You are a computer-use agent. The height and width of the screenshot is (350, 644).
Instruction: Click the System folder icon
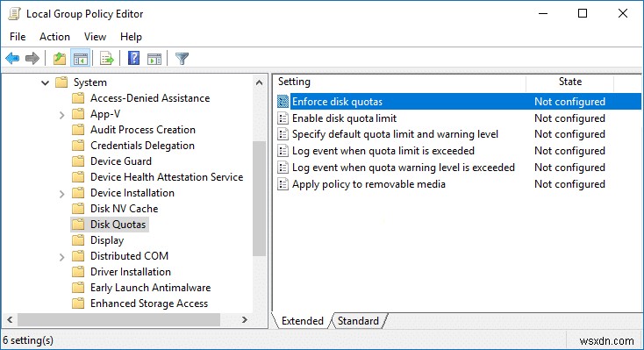tap(61, 82)
